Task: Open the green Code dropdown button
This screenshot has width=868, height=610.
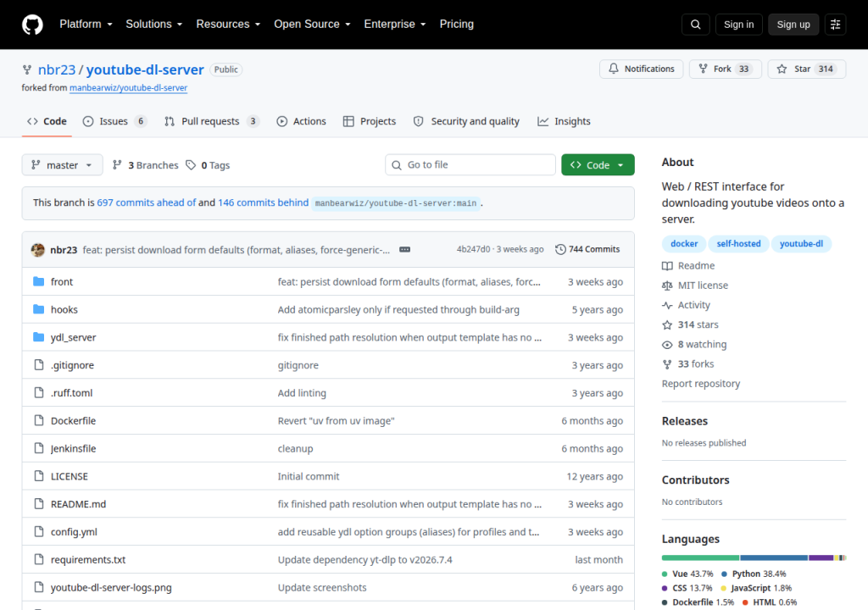Action: (x=598, y=165)
